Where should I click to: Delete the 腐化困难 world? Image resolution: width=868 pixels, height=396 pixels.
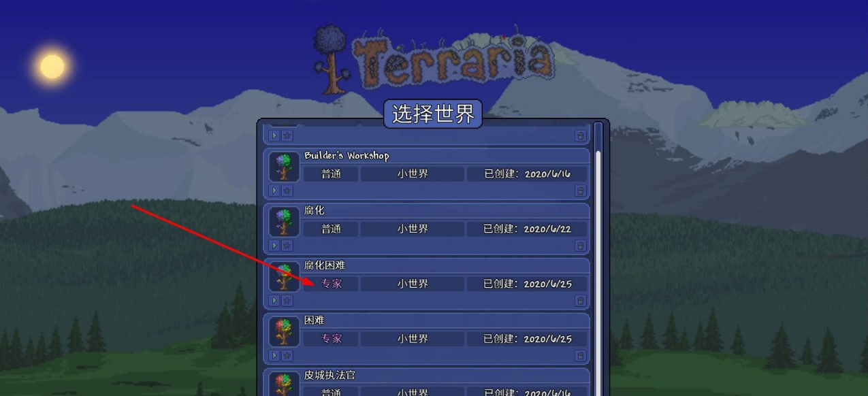coord(580,301)
